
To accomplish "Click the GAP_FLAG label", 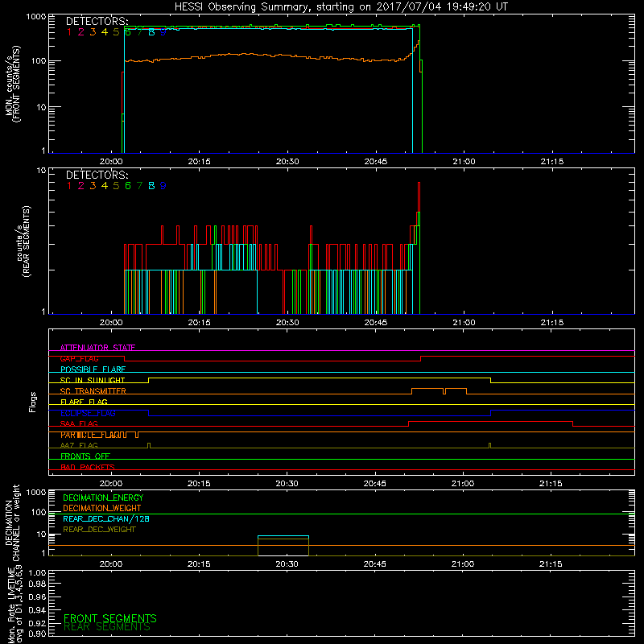I will pyautogui.click(x=79, y=358).
